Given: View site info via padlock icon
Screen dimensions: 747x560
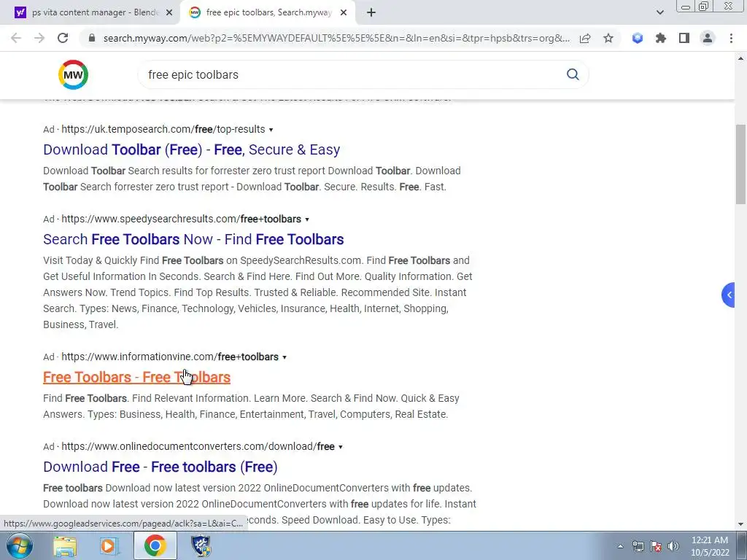Looking at the screenshot, I should (92, 38).
